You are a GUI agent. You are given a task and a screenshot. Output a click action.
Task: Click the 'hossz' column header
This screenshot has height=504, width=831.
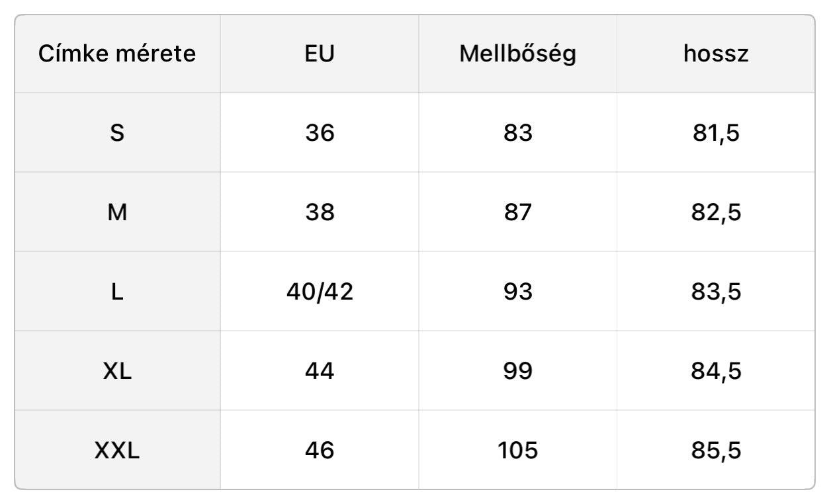click(x=716, y=54)
